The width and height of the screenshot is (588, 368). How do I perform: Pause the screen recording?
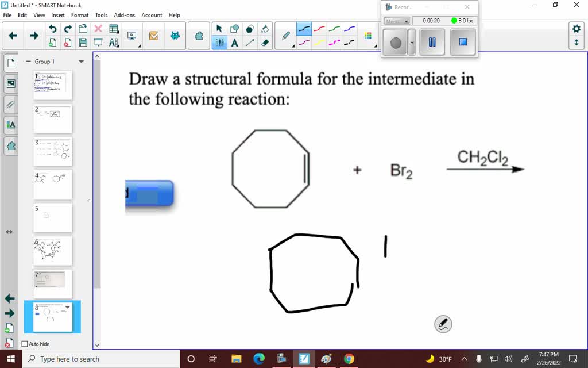(432, 41)
